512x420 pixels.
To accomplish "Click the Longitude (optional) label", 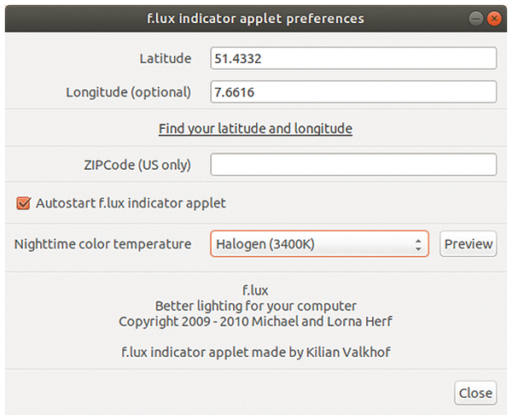I will tap(129, 92).
